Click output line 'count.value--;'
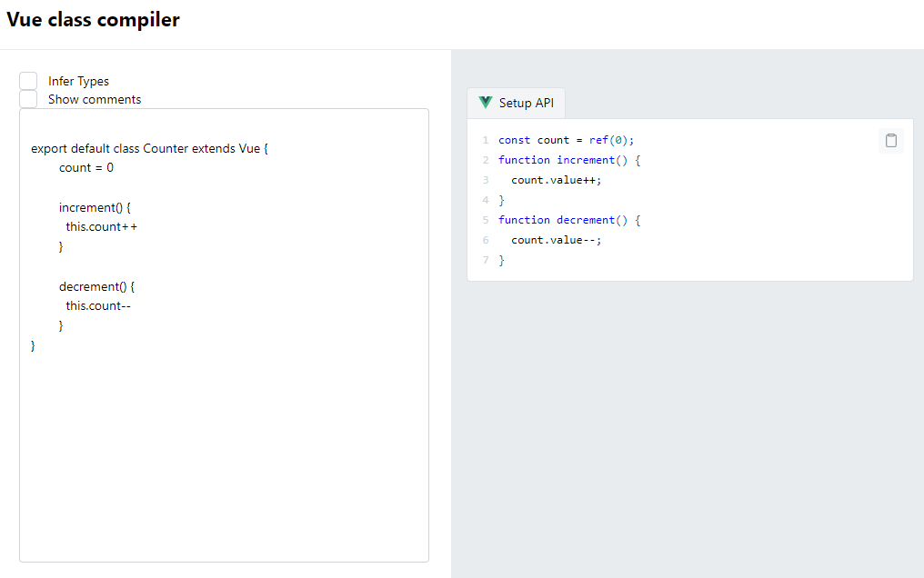This screenshot has height=578, width=924. click(557, 240)
